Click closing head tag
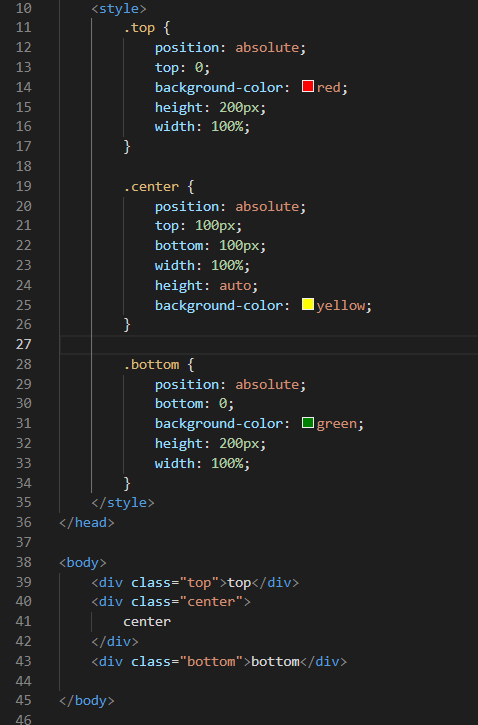The image size is (478, 725). [87, 522]
